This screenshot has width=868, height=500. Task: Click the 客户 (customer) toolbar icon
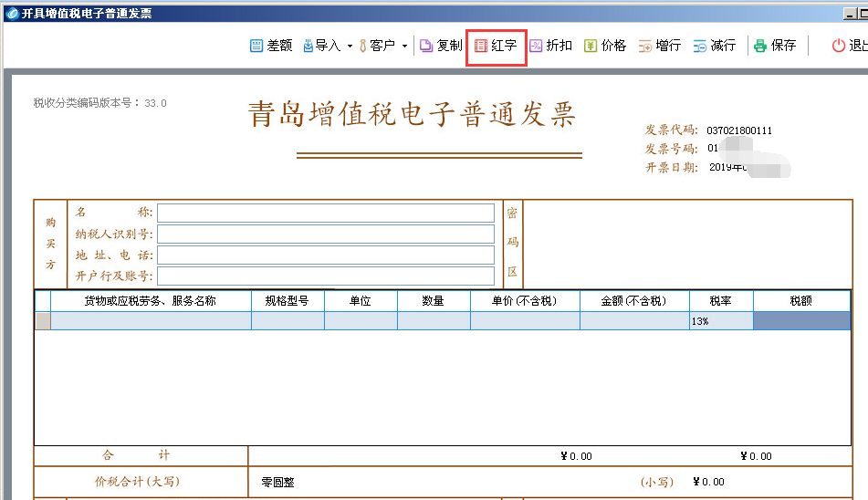coord(363,46)
